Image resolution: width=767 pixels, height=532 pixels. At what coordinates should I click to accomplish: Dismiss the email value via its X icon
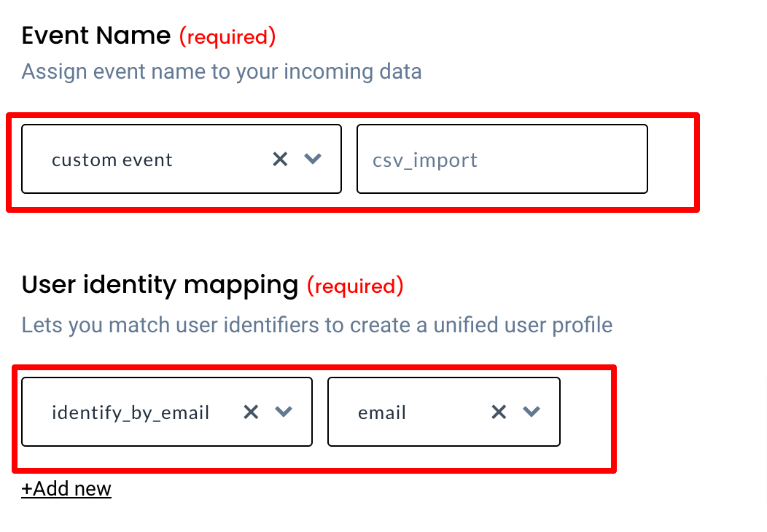pyautogui.click(x=499, y=412)
